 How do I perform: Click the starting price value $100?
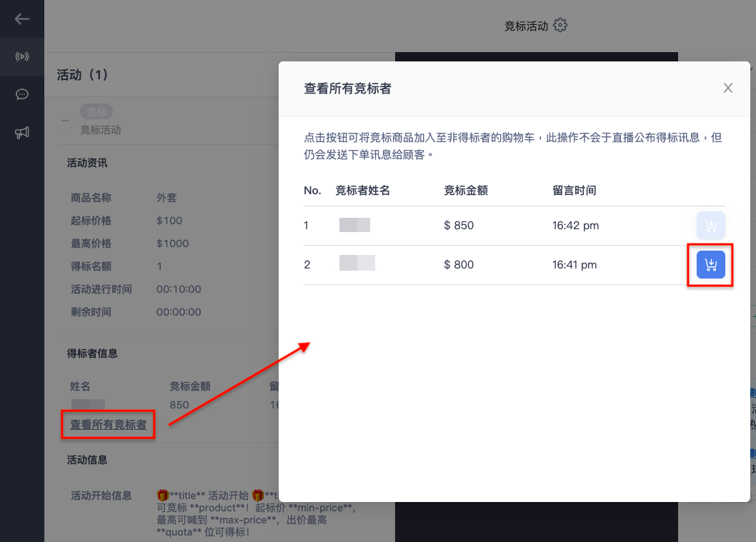coord(169,221)
